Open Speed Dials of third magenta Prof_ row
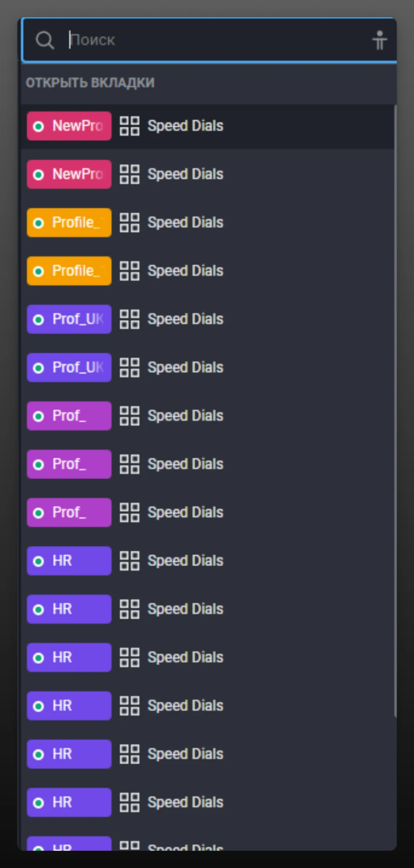414x868 pixels. tap(185, 512)
